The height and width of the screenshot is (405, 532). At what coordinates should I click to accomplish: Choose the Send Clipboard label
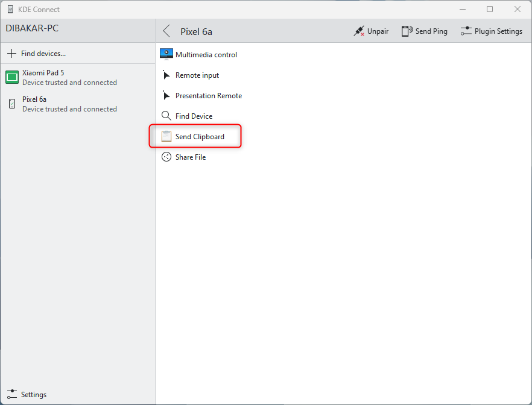click(x=200, y=137)
